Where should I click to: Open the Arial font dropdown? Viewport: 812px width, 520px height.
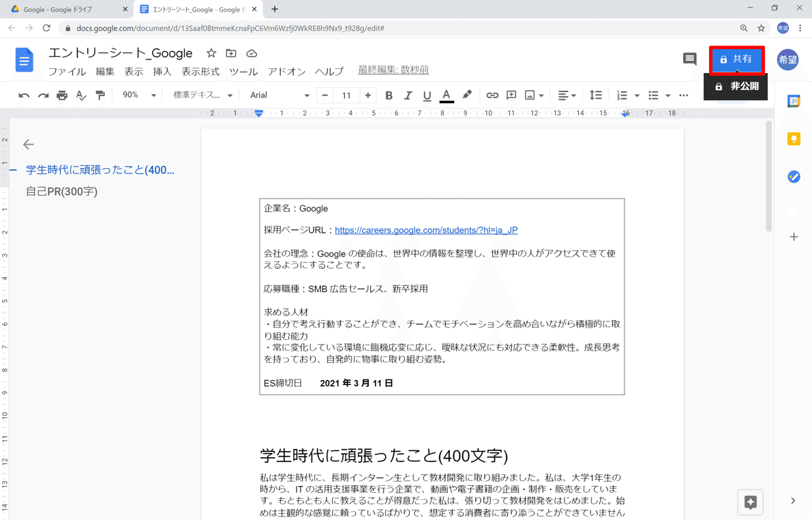(x=276, y=95)
